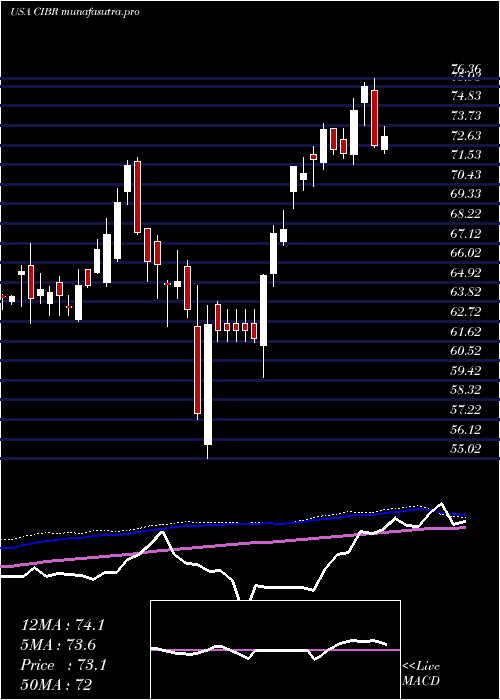Screen dimensions: 500x700
Task: Select the 63.82 price label
Action: click(x=467, y=292)
